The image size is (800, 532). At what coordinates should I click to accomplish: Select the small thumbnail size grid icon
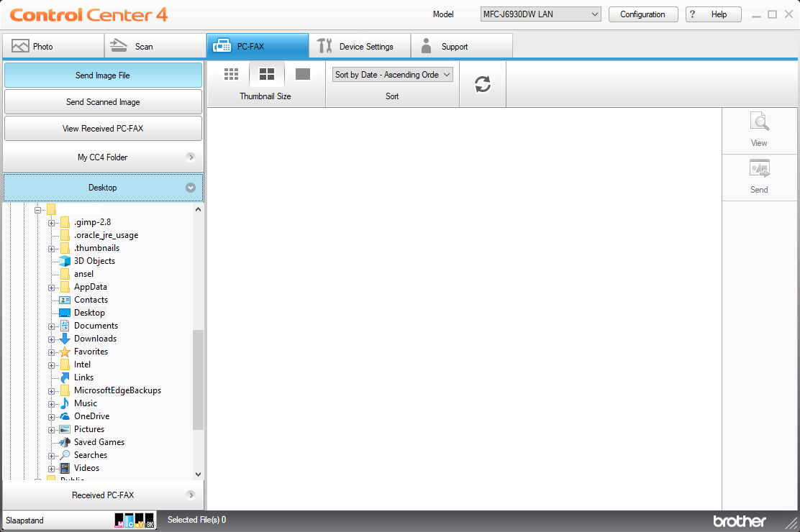coord(231,75)
